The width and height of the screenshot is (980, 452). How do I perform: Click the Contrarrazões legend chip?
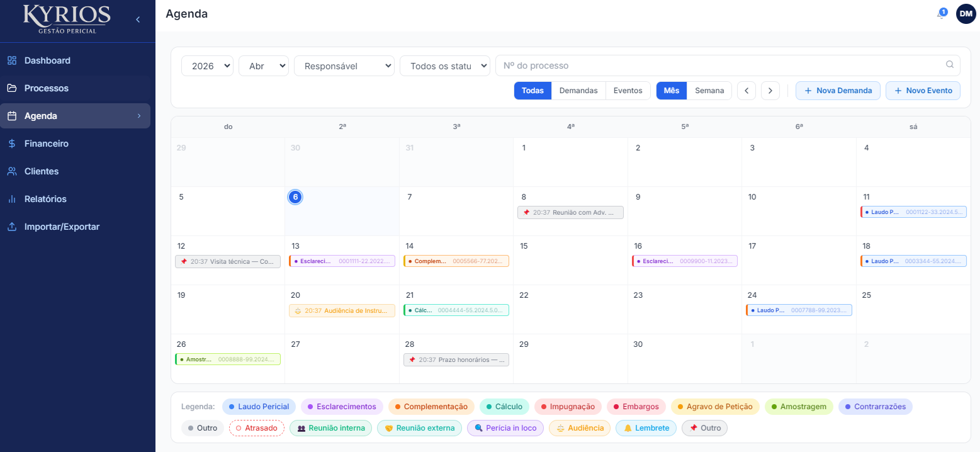coord(876,407)
